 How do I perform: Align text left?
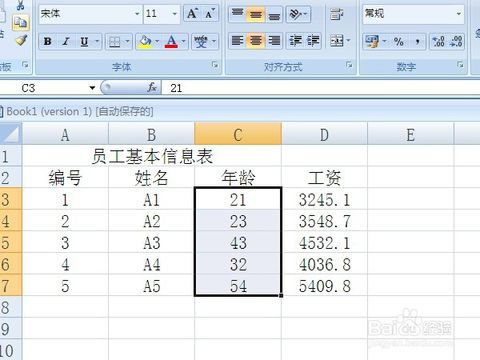[x=237, y=41]
